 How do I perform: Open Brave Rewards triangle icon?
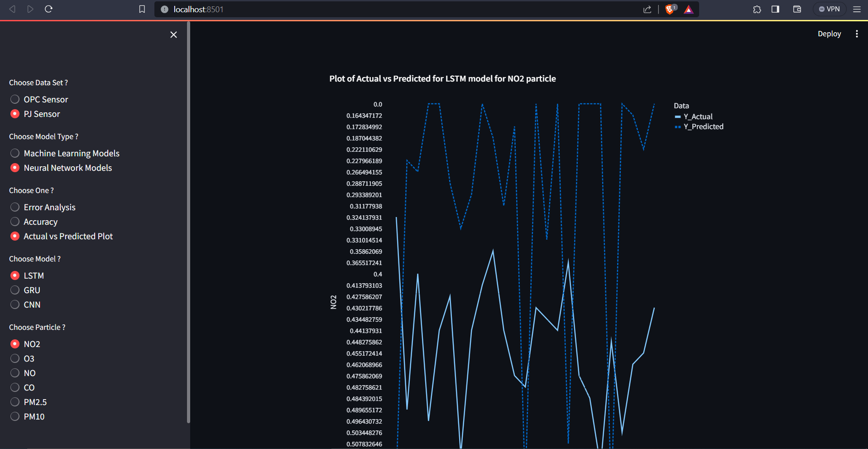pyautogui.click(x=689, y=10)
